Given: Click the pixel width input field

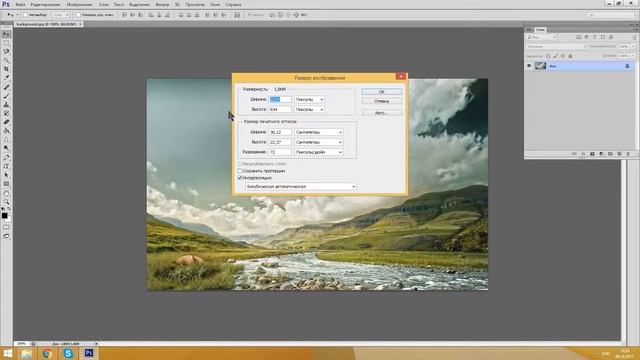Looking at the screenshot, I should click(x=280, y=100).
